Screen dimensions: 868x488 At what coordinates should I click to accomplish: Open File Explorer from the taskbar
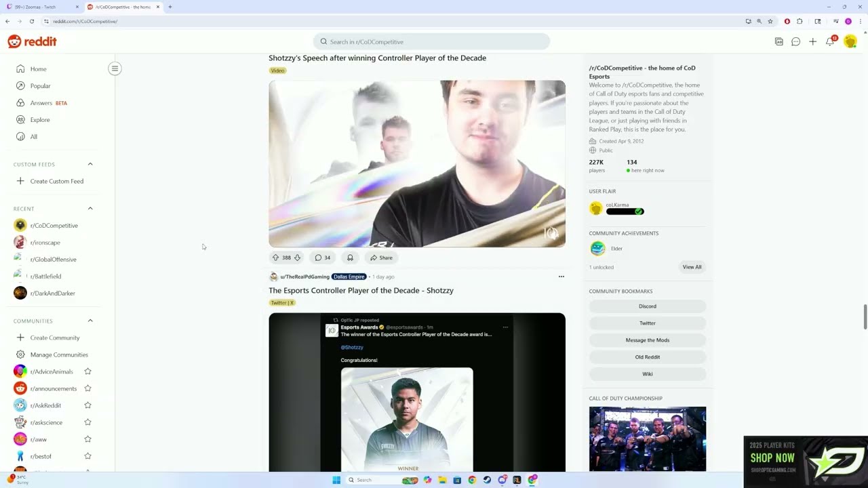[x=442, y=480]
